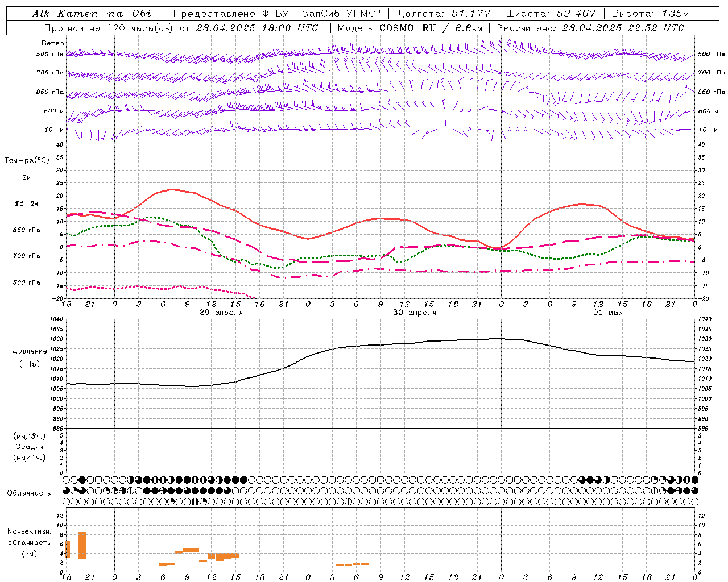Click the (мм/3ч.) precipitation unit label
Screen dimensions: 728x582
(30, 436)
